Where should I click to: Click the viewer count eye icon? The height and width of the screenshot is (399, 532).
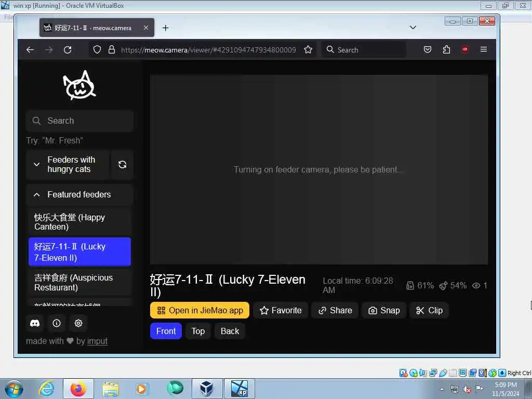point(476,286)
